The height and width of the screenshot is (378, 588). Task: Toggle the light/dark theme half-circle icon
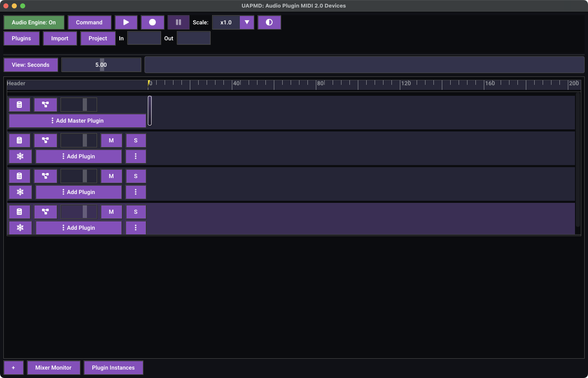[269, 22]
